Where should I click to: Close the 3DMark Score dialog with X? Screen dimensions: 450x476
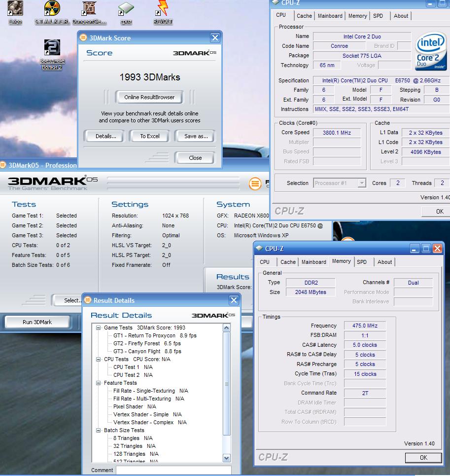tap(215, 37)
